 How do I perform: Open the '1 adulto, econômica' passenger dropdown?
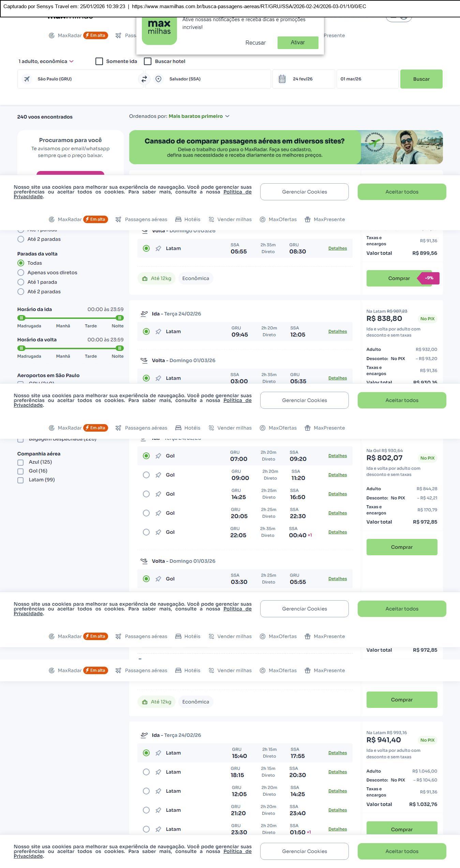tap(46, 61)
